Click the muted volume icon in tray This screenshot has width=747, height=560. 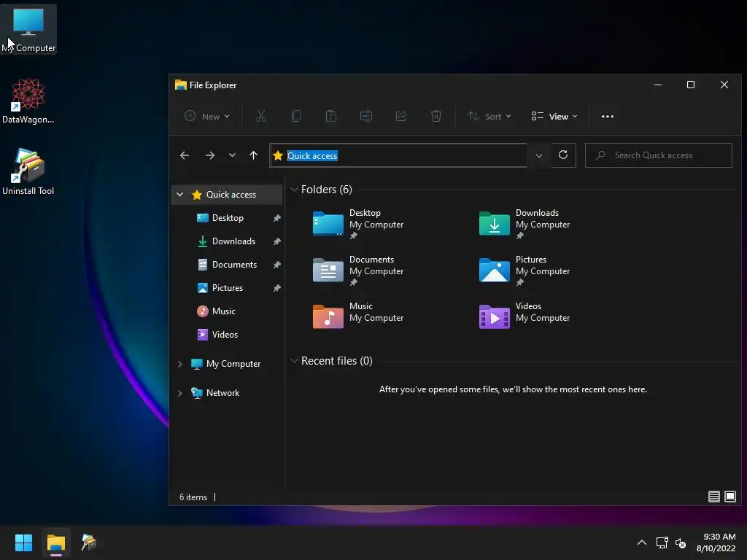(681, 542)
